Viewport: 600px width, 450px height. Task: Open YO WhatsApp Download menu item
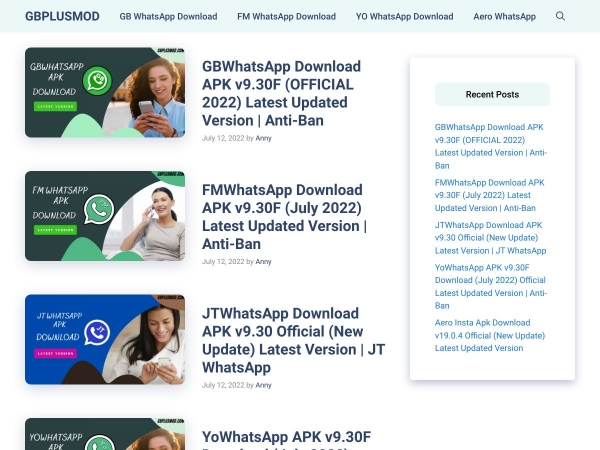(x=404, y=16)
